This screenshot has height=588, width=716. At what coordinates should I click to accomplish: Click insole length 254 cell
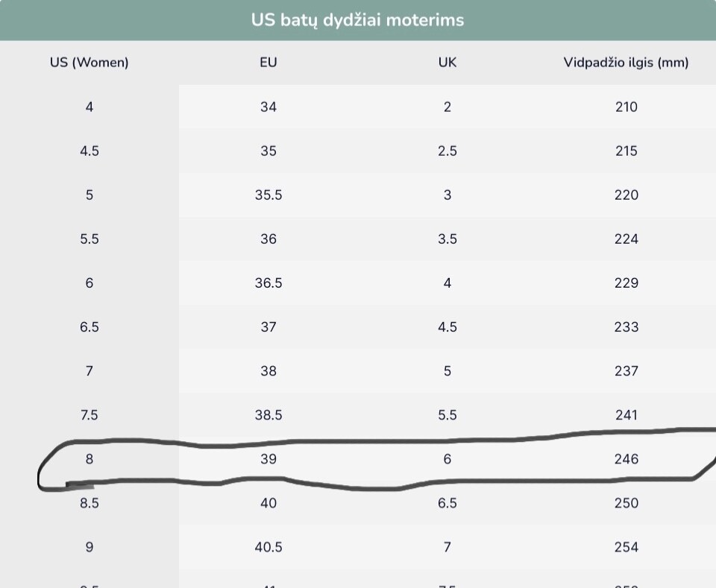(x=626, y=547)
